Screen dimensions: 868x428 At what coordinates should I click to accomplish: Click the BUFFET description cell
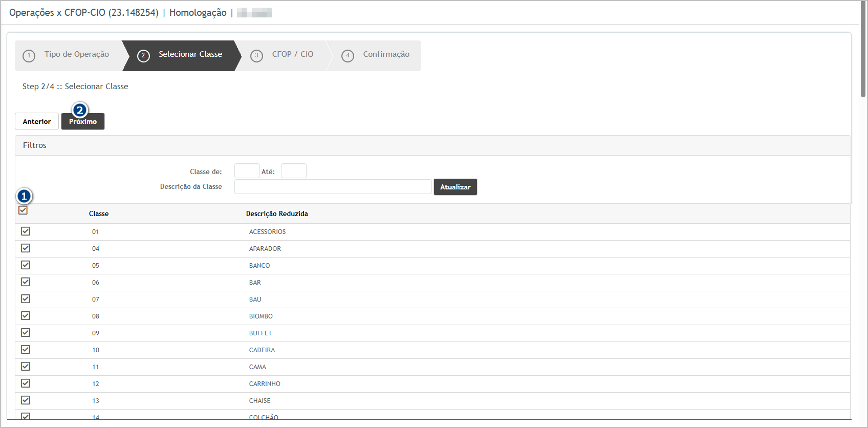click(x=261, y=333)
